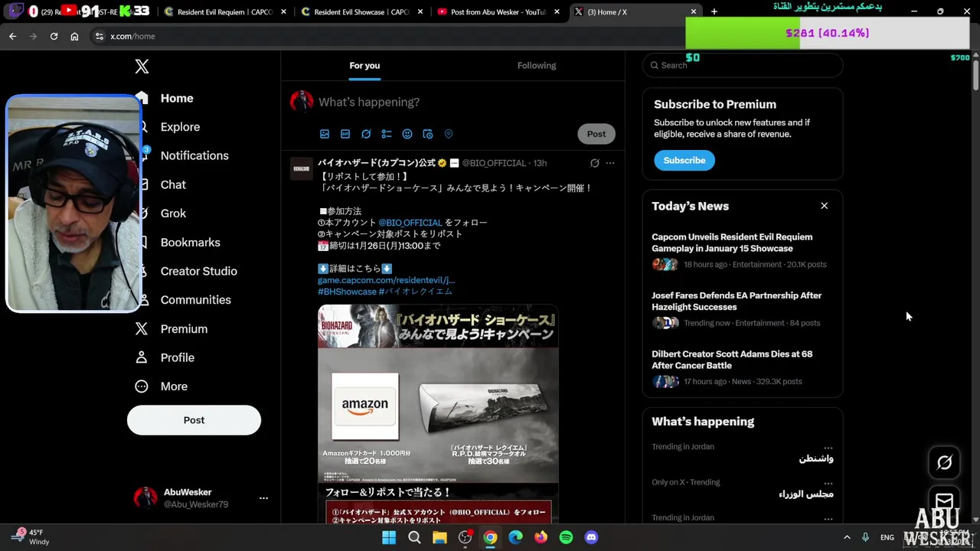Click the grey Post button in composer
Screen dimensions: 980x551
(x=596, y=134)
